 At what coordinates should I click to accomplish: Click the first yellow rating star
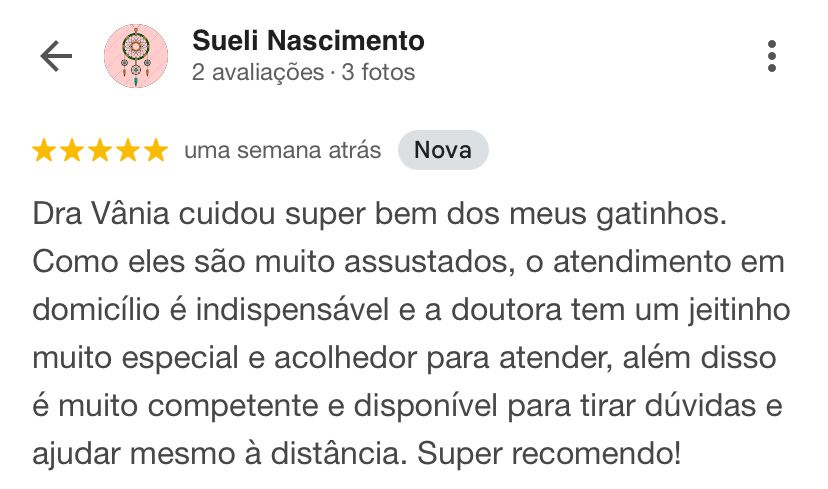coord(45,151)
